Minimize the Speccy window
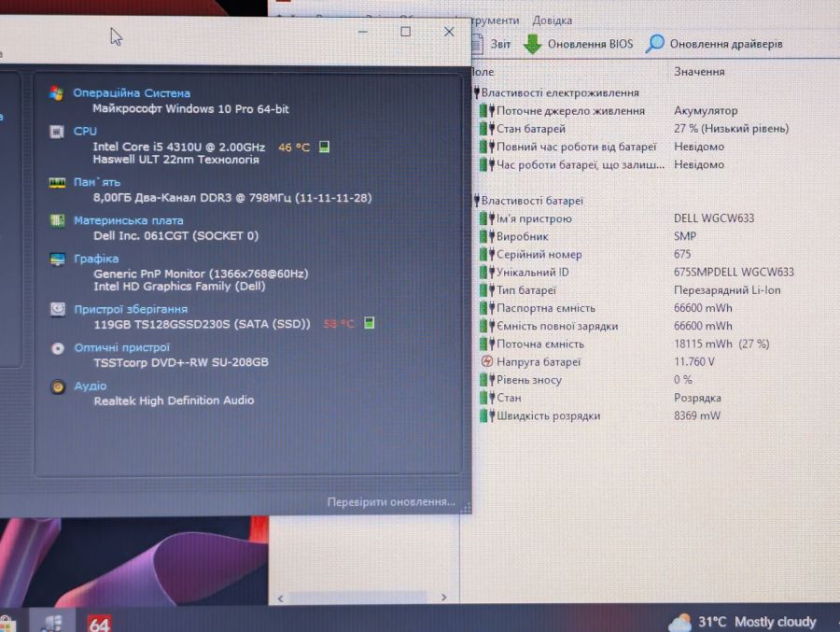 click(363, 32)
